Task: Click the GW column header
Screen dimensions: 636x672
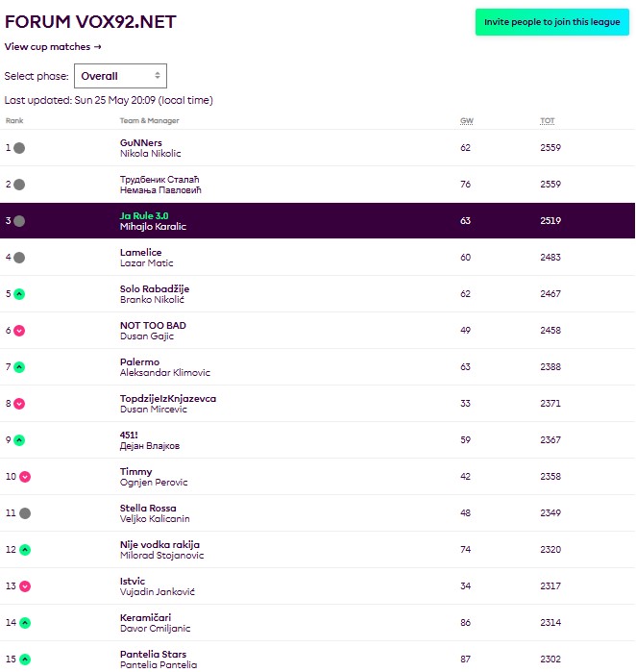Action: [467, 121]
